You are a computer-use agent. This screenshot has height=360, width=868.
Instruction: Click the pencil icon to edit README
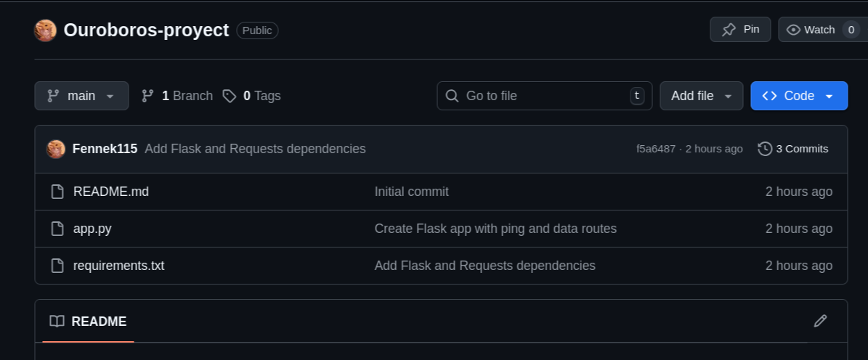click(820, 321)
